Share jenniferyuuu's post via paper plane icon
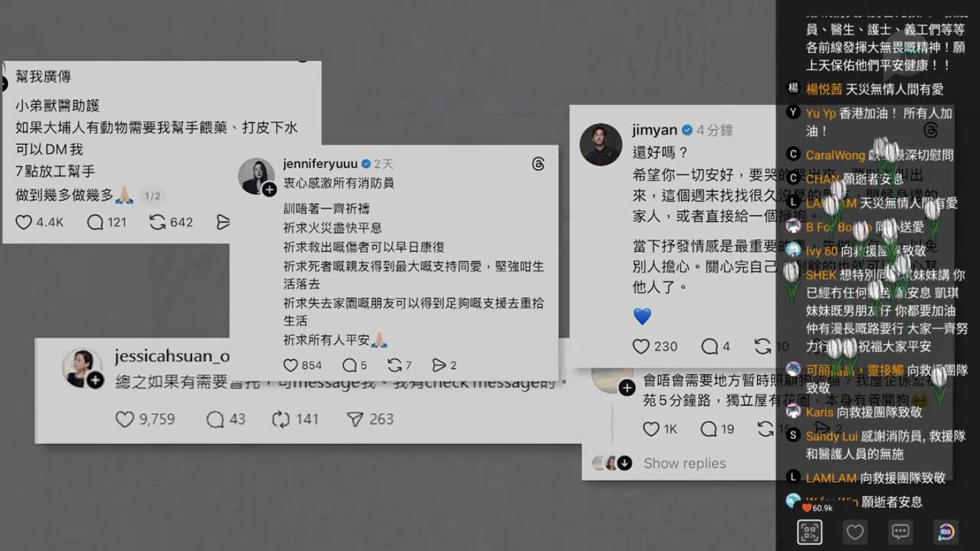980x551 pixels. click(x=439, y=365)
